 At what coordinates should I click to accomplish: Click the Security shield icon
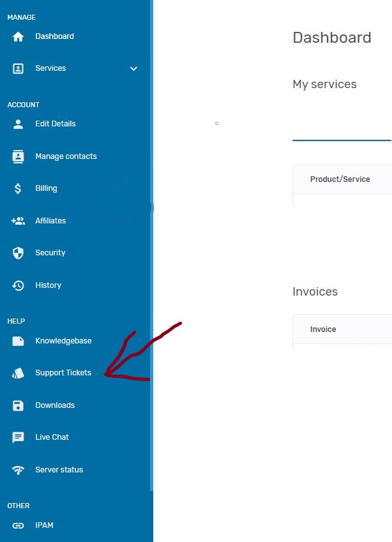pos(18,253)
